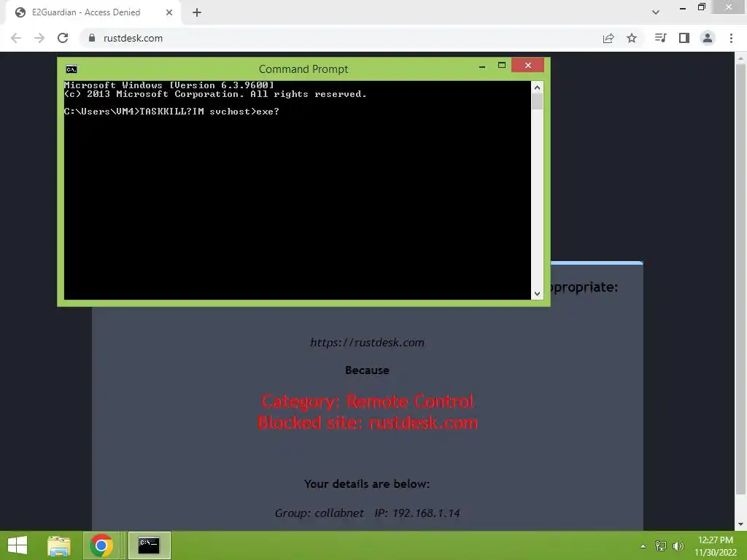Click the browser page scroll down arrow
Image resolution: width=747 pixels, height=560 pixels.
741,525
